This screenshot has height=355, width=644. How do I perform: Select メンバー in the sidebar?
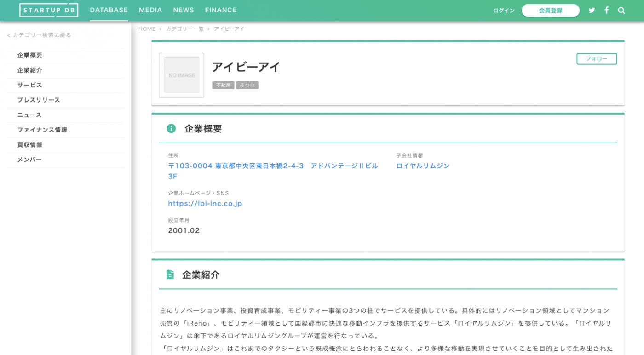(x=29, y=160)
